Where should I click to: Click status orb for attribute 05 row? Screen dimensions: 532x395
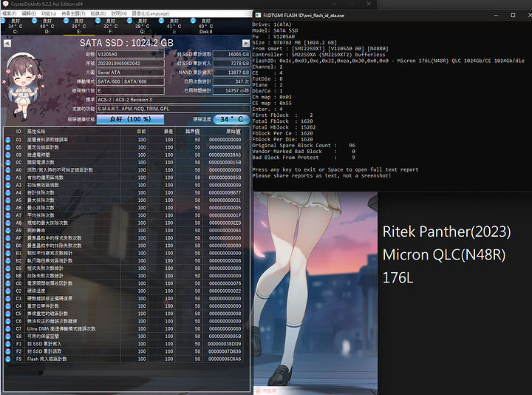click(x=8, y=147)
